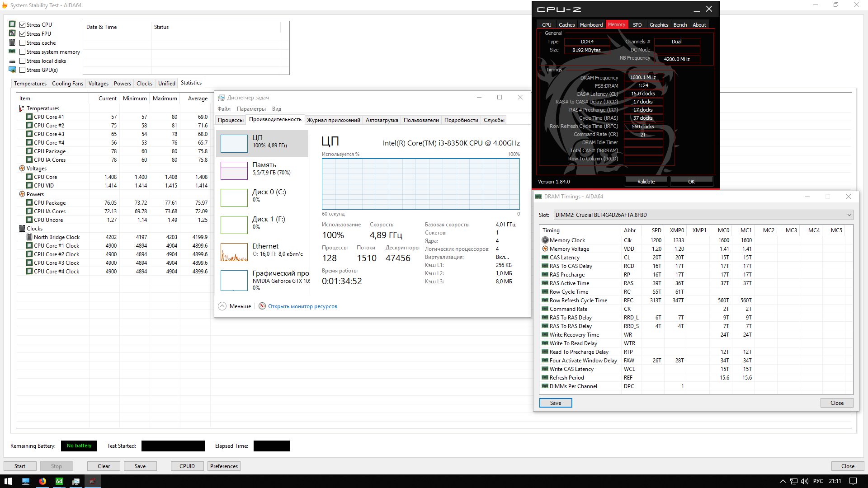The height and width of the screenshot is (488, 868).
Task: Click the CPU Core #1 temperature icon
Action: click(29, 117)
